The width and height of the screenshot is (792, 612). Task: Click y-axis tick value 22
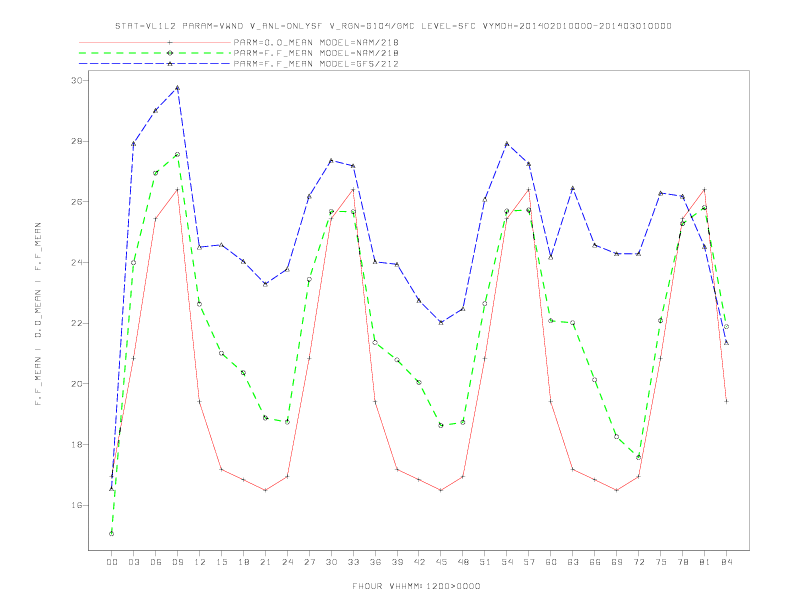pos(77,323)
